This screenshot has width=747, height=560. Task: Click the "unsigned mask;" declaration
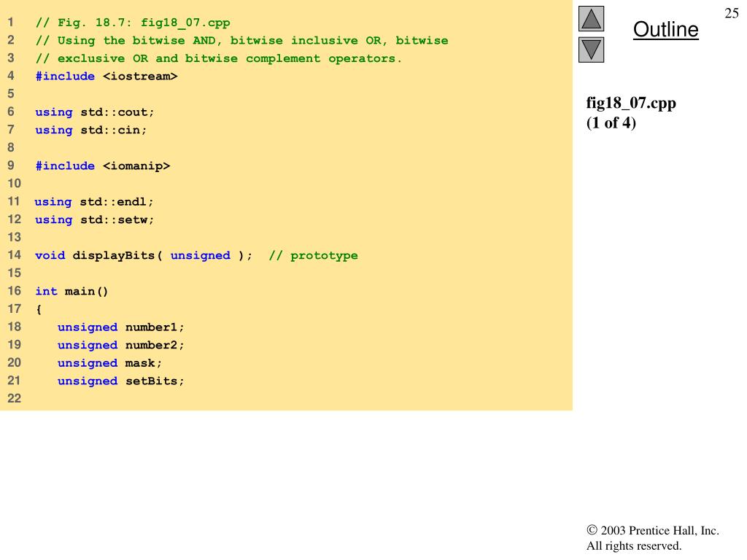[x=109, y=363]
